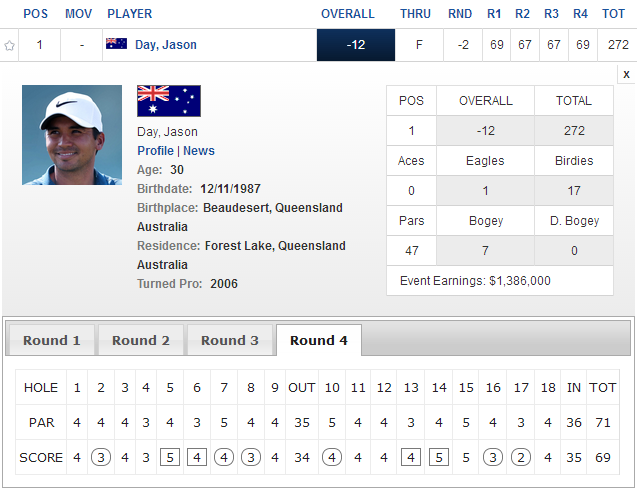Open the Profile link
637x491 pixels.
155,151
